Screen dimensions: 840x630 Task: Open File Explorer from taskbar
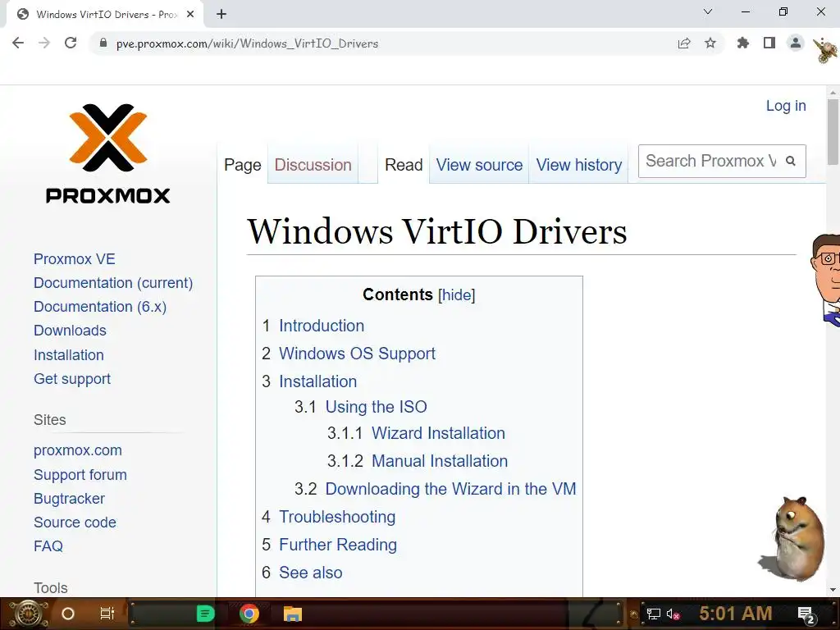(x=293, y=614)
